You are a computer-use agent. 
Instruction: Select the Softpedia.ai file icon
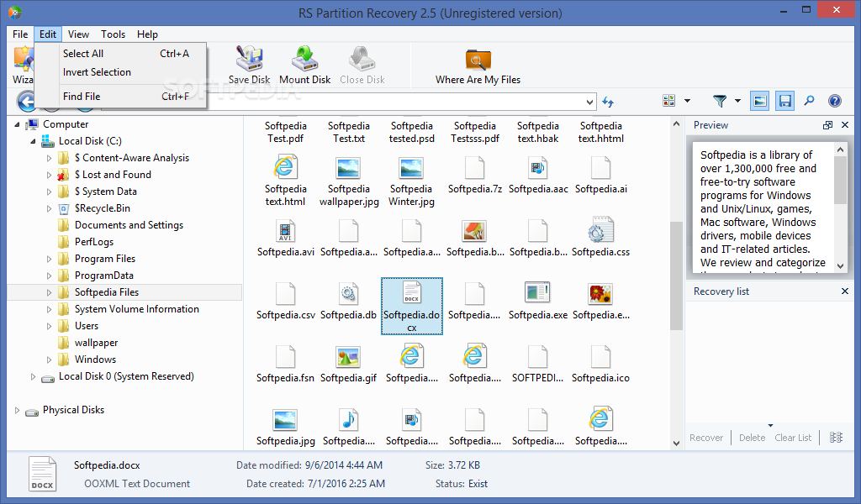[x=600, y=168]
